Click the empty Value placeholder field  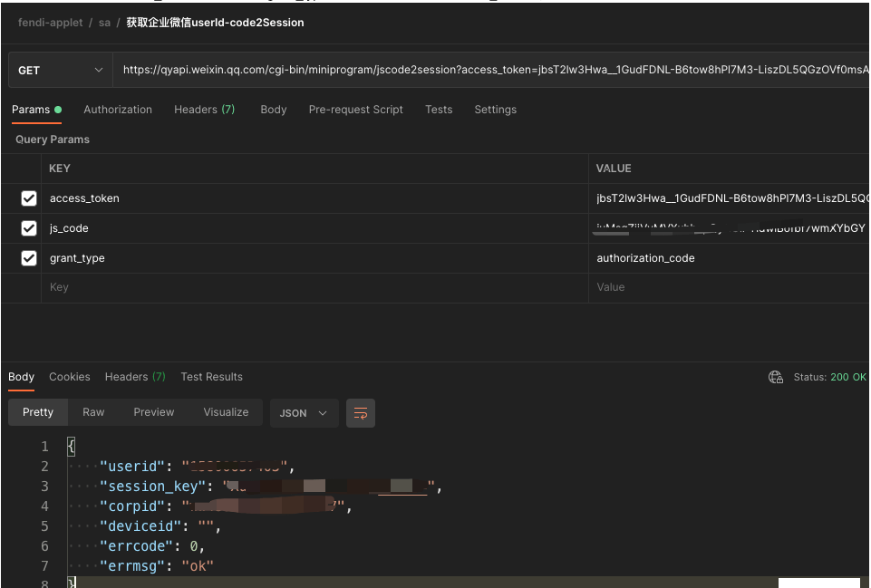[729, 287]
